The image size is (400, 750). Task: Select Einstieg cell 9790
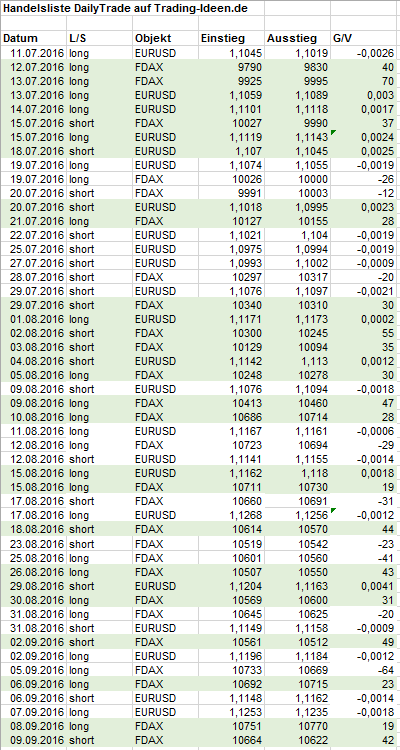[x=232, y=67]
